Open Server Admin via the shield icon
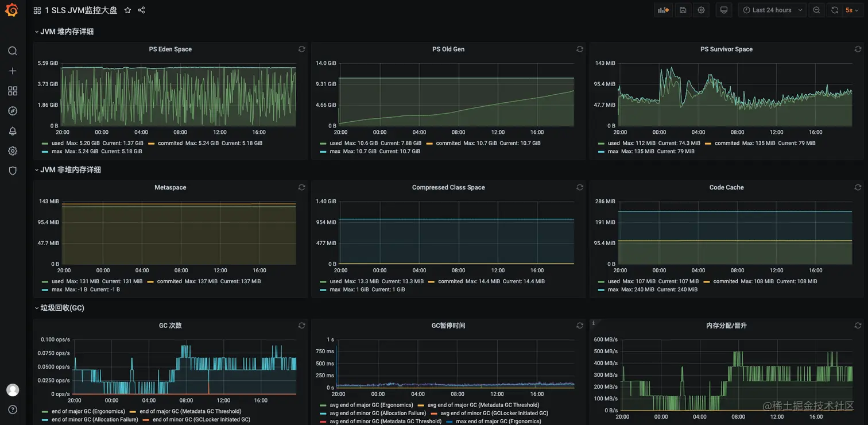 click(13, 171)
